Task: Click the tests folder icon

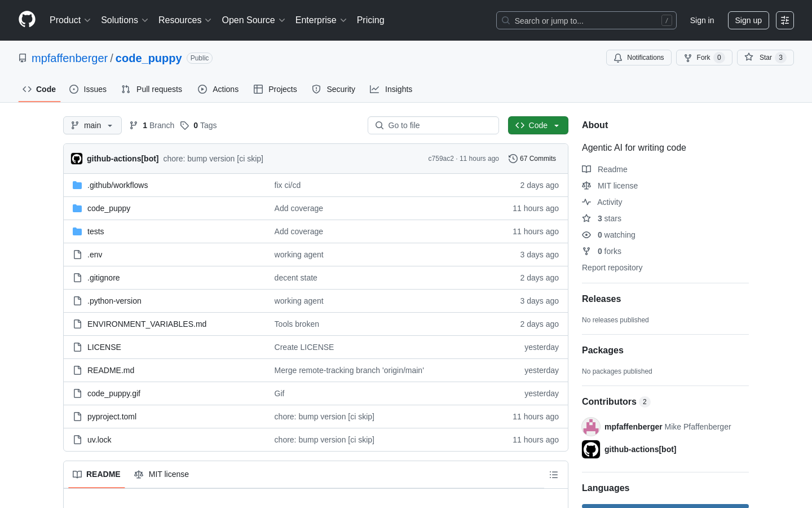Action: (x=77, y=231)
